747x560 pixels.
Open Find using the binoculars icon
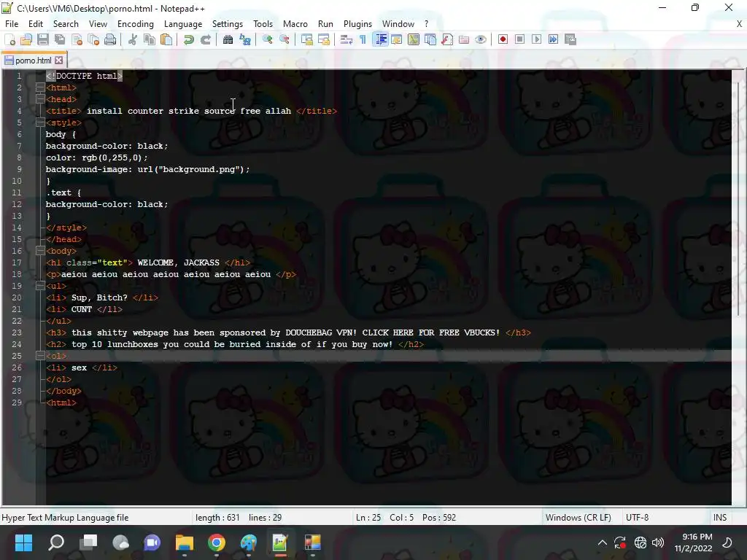(x=228, y=39)
